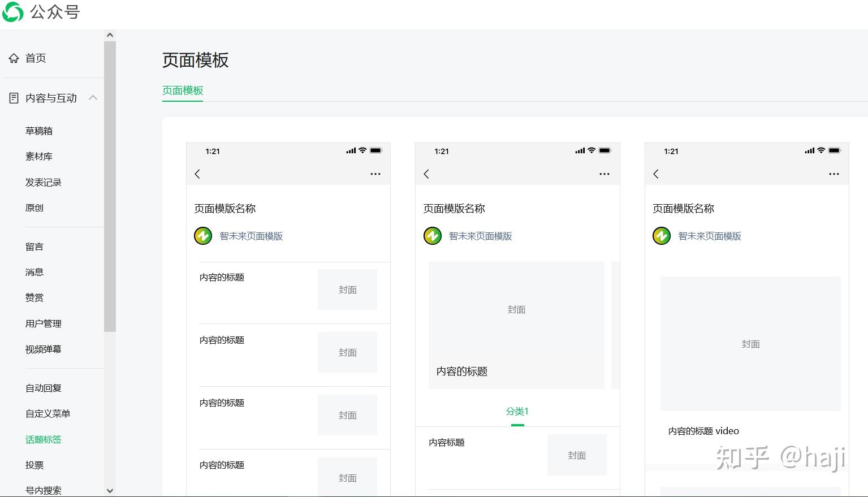The width and height of the screenshot is (868, 497).
Task: Select the highlighted 话题标签 item
Action: [44, 439]
